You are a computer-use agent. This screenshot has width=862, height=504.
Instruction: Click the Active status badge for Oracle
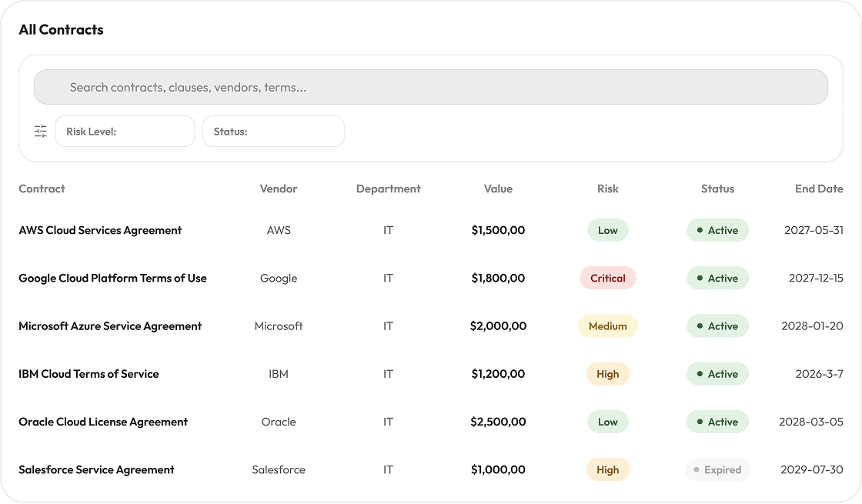pos(717,422)
